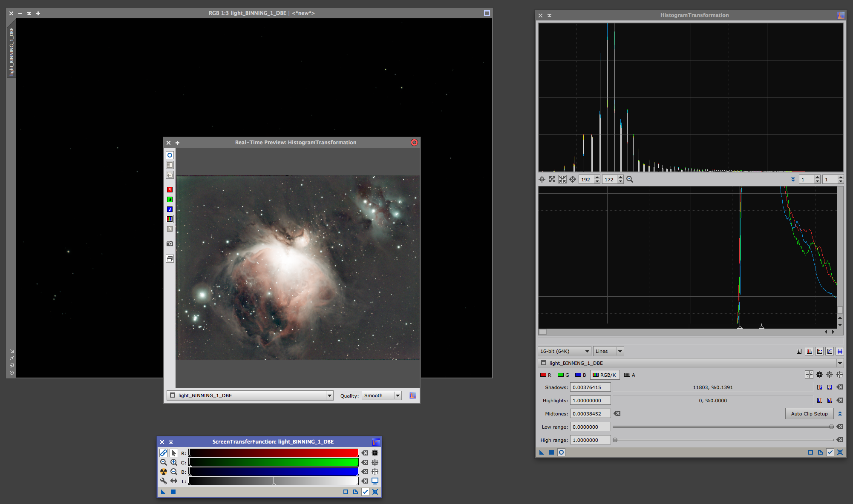
Task: Click the Auto Clip Setup button
Action: [x=809, y=414]
